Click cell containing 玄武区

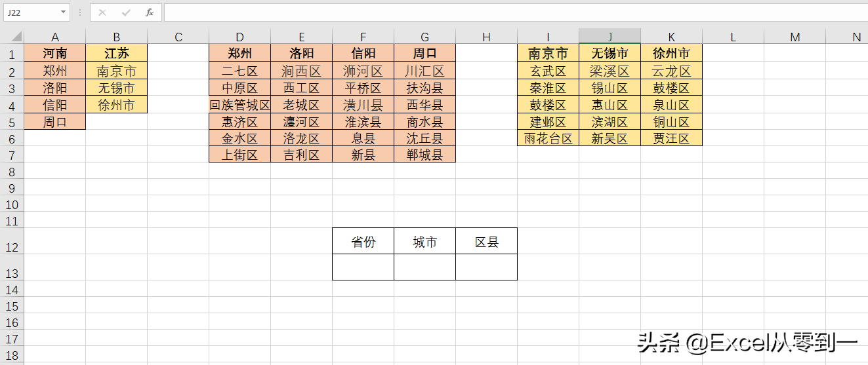pos(548,71)
